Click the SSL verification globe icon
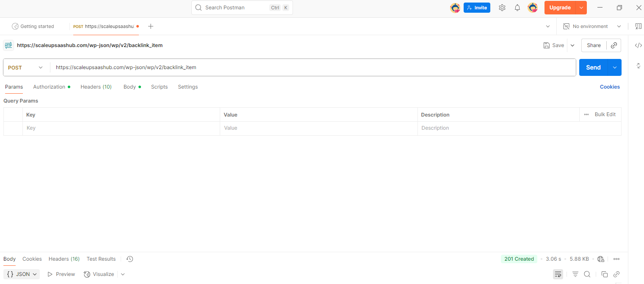 click(600, 259)
